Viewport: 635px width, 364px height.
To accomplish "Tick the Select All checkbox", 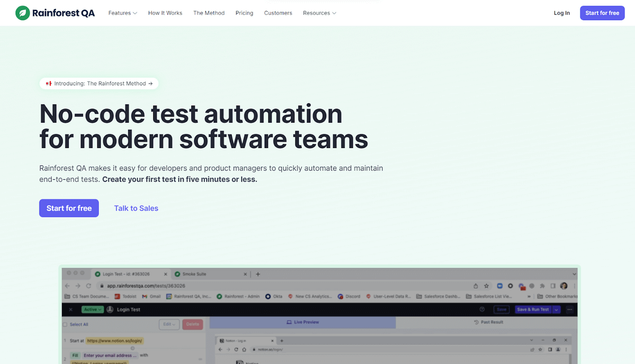I will click(65, 324).
